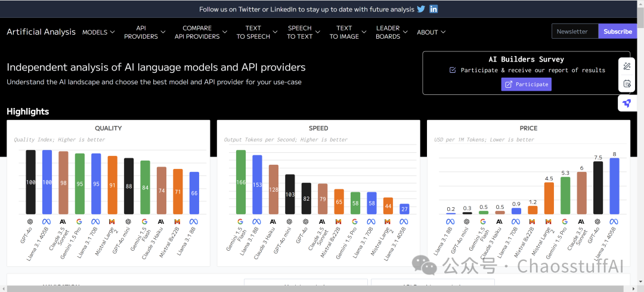644x292 pixels.
Task: Click the PRICE chart title
Action: tap(528, 128)
